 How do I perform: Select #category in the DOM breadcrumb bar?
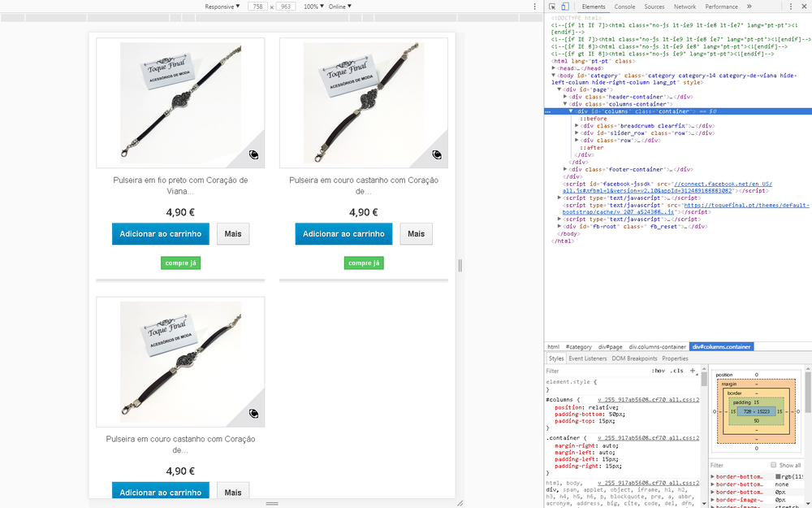point(578,347)
